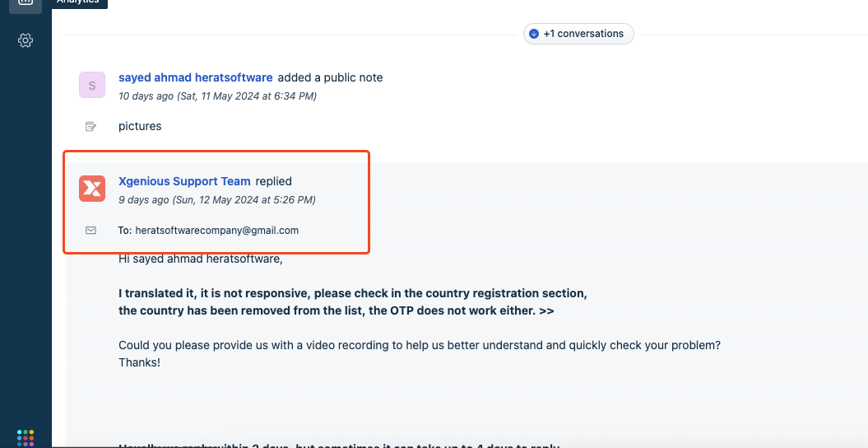
Task: Click the note text 'pictures'
Action: pyautogui.click(x=140, y=126)
